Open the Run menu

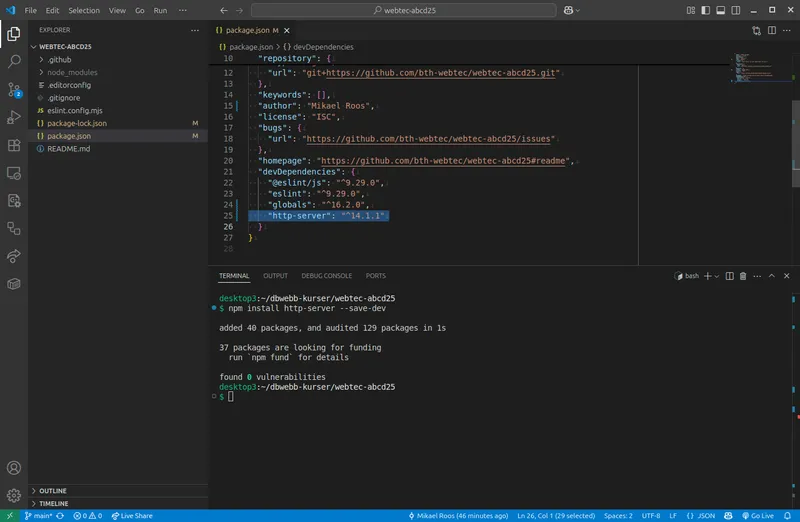160,10
